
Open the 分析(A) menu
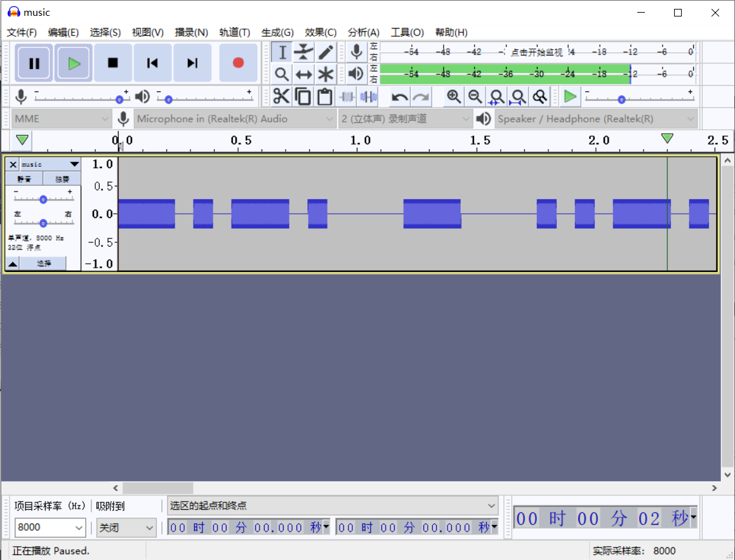pos(363,32)
